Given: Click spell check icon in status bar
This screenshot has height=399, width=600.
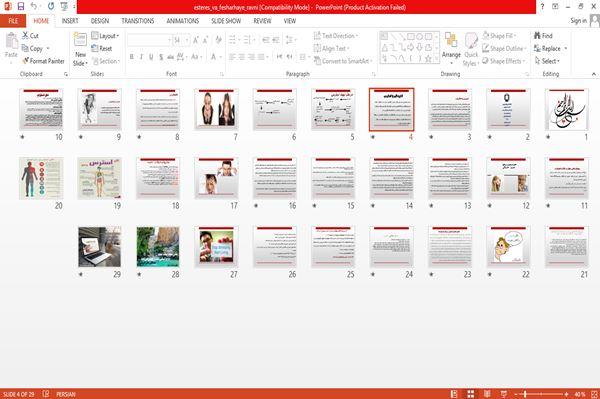Looking at the screenshot, I should coord(46,394).
